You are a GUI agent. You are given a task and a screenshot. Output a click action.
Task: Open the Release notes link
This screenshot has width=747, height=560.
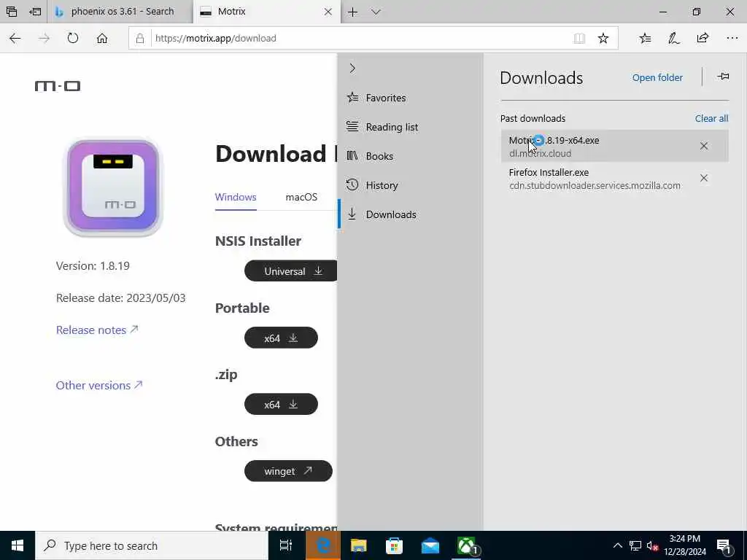[x=97, y=330]
